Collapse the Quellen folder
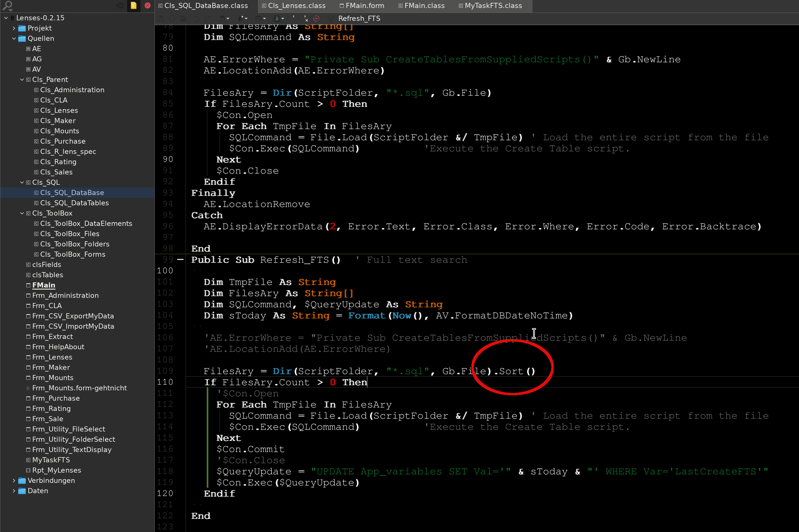The width and height of the screenshot is (799, 532). tap(14, 38)
